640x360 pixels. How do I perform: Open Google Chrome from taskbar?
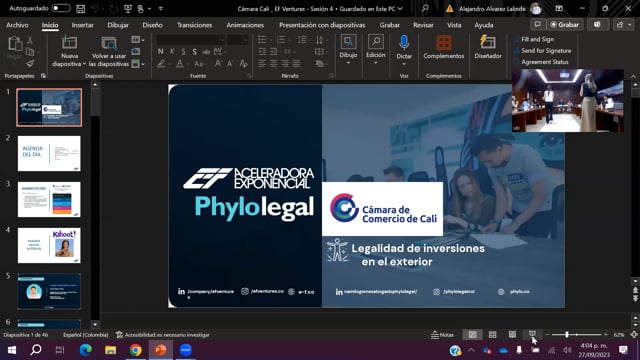pyautogui.click(x=136, y=350)
